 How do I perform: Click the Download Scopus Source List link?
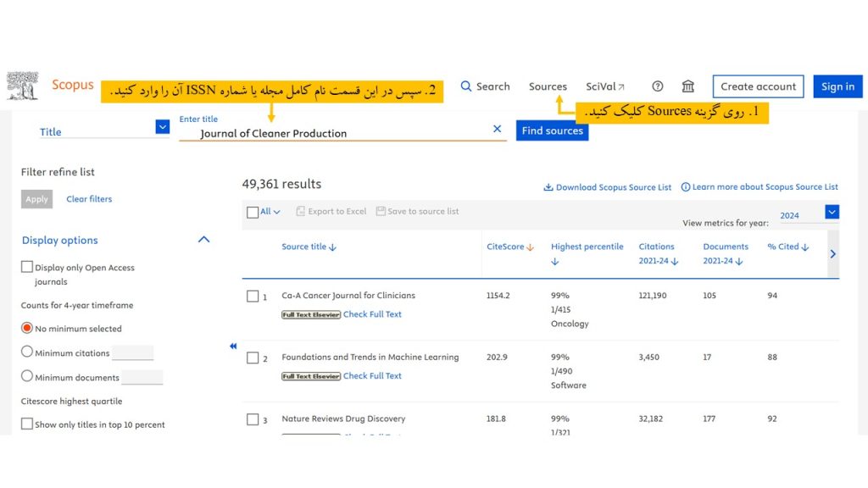[x=614, y=187]
